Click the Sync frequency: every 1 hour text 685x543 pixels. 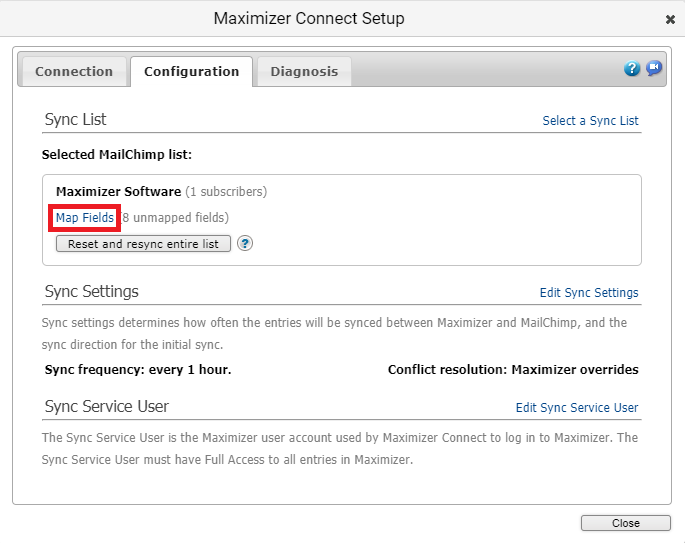click(138, 370)
